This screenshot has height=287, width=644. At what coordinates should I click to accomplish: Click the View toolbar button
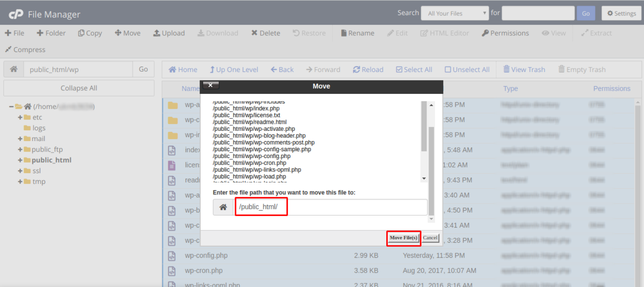[x=554, y=33]
